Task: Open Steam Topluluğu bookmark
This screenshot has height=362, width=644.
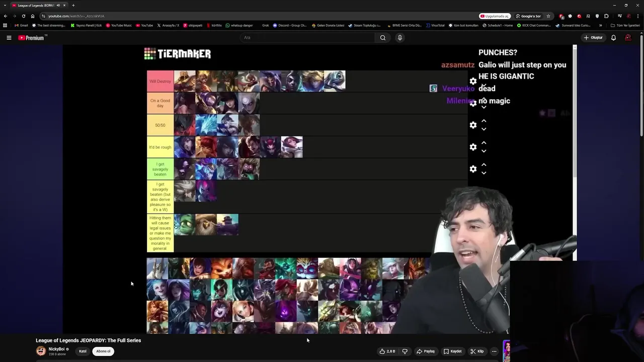Action: [364, 25]
